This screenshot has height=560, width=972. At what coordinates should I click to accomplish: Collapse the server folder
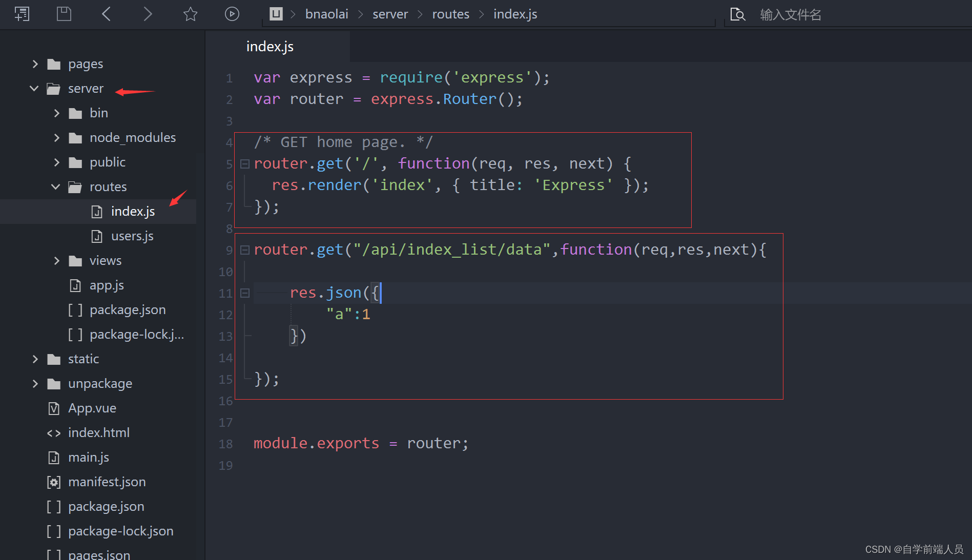pyautogui.click(x=34, y=88)
